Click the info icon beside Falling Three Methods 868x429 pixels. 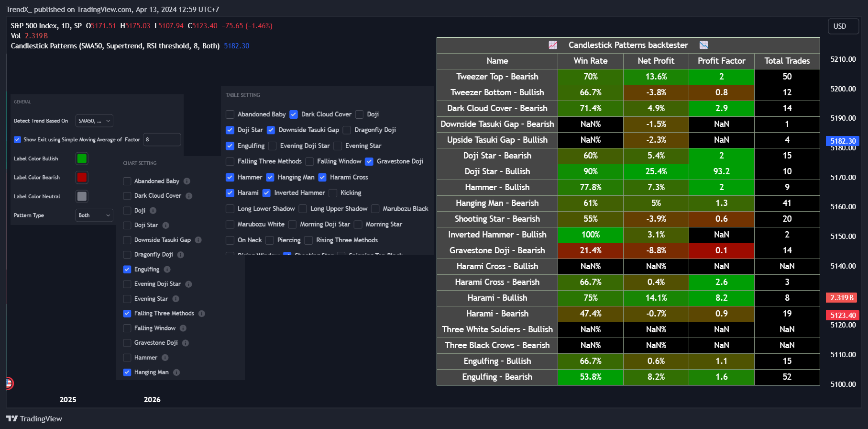pos(202,314)
